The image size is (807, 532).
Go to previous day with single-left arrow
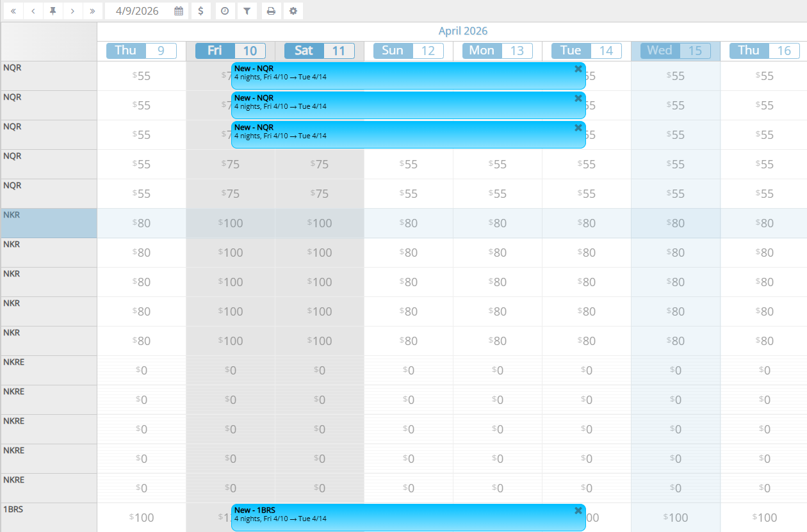[x=33, y=11]
